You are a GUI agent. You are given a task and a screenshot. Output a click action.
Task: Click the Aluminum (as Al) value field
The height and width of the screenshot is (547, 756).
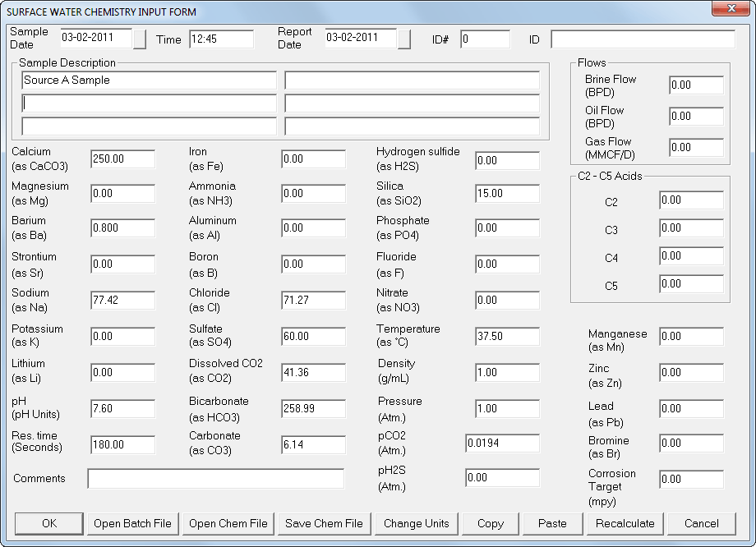click(x=313, y=228)
